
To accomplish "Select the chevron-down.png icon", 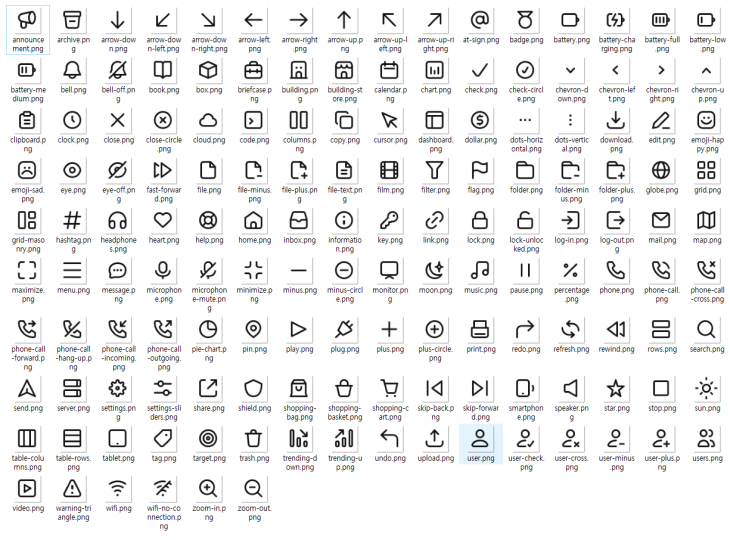I will click(570, 70).
